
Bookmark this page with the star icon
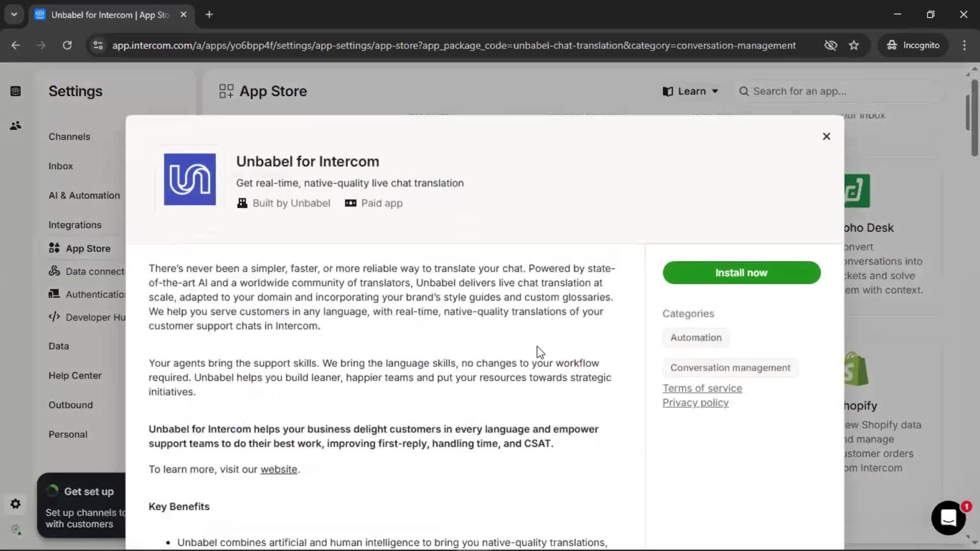pyautogui.click(x=854, y=45)
